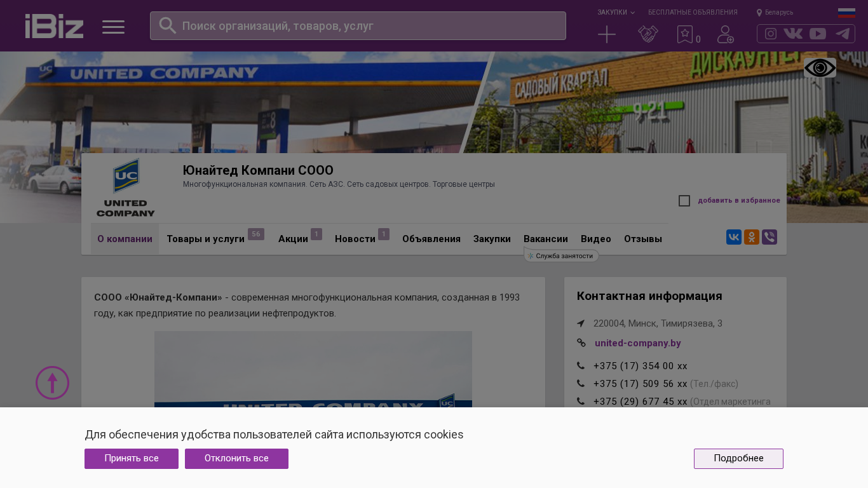Open the Беларусь region selector
This screenshot has height=488, width=868.
pos(775,13)
